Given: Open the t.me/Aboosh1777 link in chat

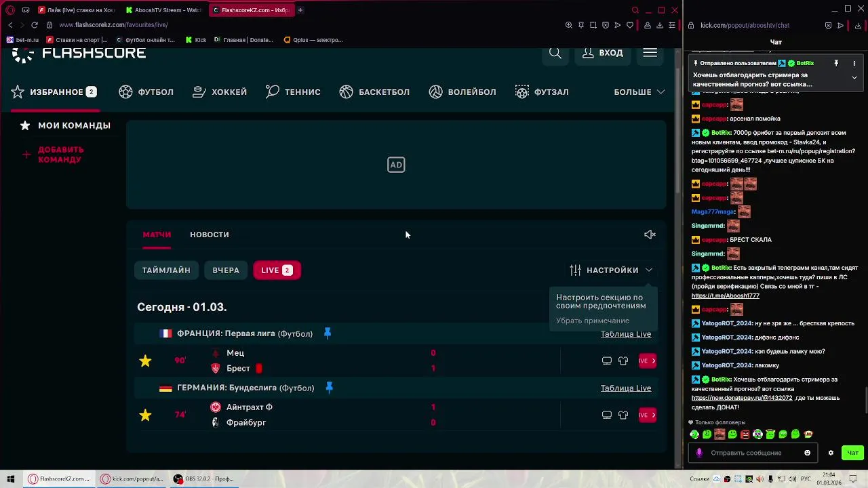Looking at the screenshot, I should 725,296.
